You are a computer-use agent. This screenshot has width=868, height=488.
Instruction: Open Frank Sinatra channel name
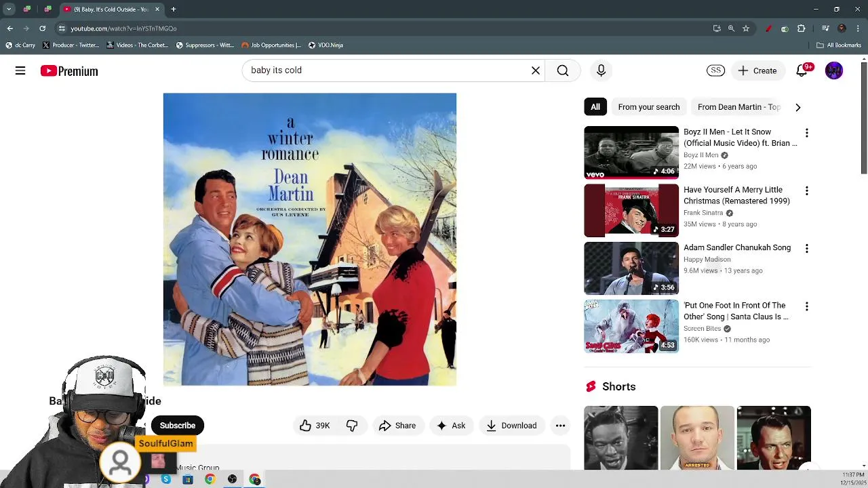703,213
